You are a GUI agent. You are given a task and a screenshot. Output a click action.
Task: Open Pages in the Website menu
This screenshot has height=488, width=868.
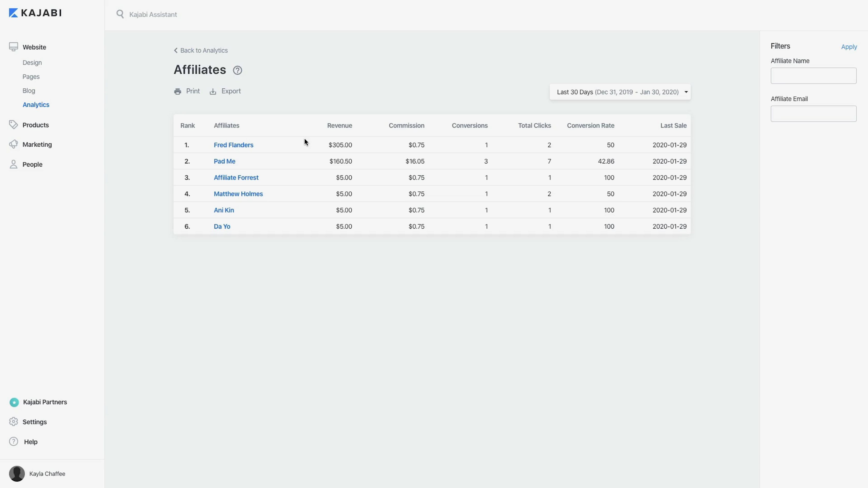31,77
